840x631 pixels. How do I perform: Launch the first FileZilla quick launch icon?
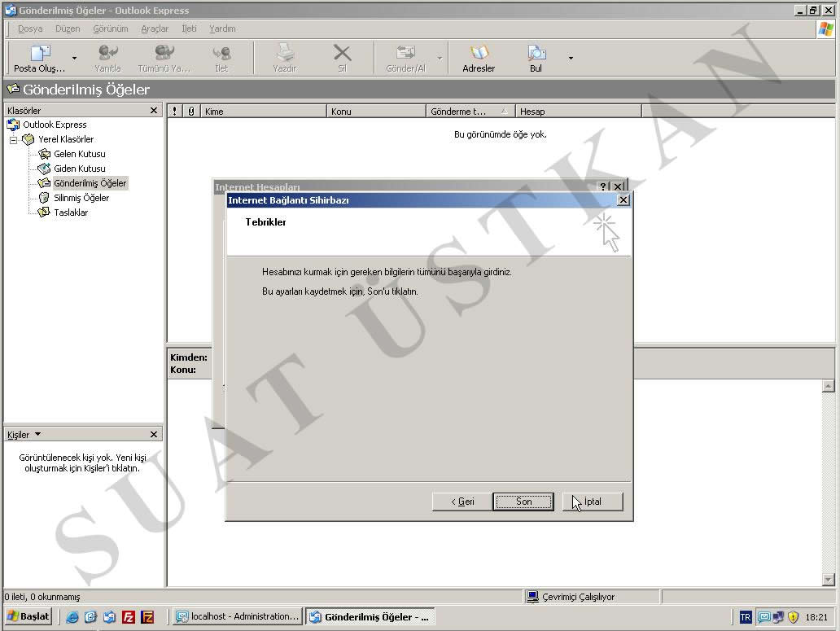point(129,617)
